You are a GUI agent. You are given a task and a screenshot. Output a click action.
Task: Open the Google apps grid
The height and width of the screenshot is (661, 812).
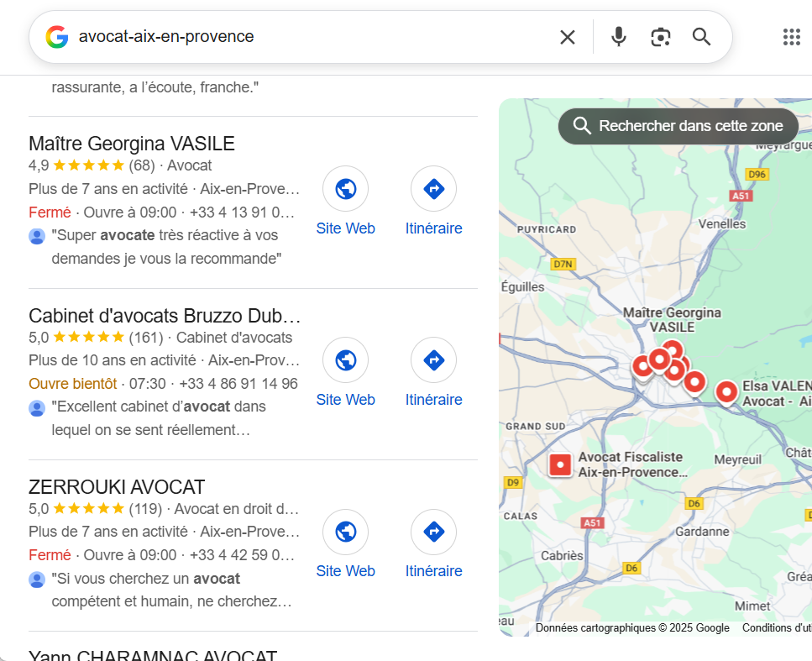790,37
